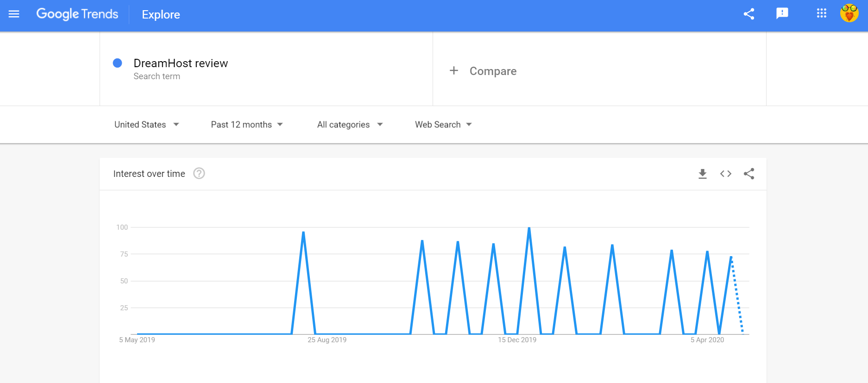868x383 pixels.
Task: Open the embed code icon
Action: [x=726, y=174]
